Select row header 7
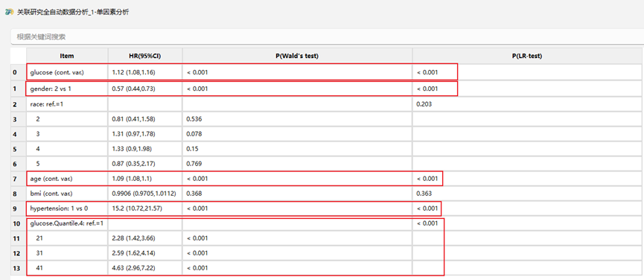Viewport: 644px width, 280px height. pyautogui.click(x=19, y=179)
